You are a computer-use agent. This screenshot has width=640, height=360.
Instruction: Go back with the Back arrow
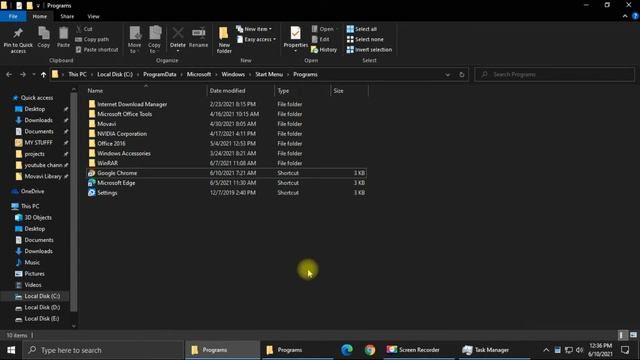[x=9, y=75]
